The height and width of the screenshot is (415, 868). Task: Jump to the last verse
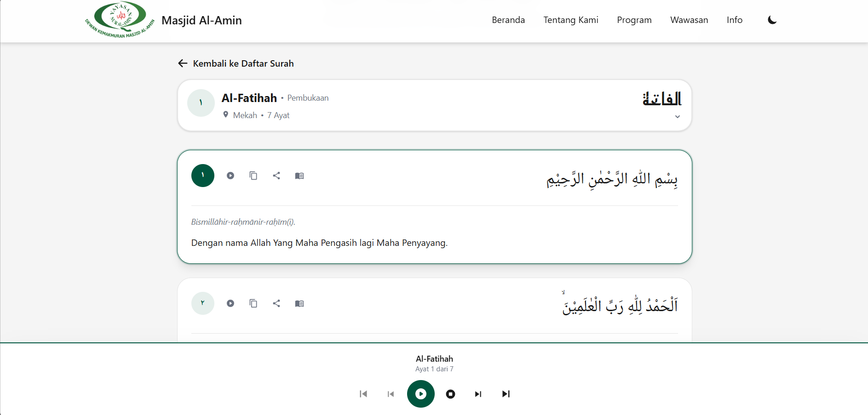pos(506,394)
